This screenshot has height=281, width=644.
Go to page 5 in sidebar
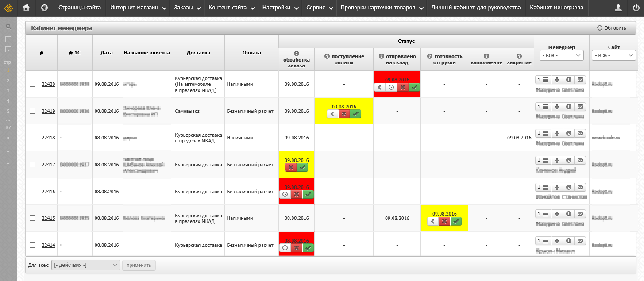(x=8, y=111)
